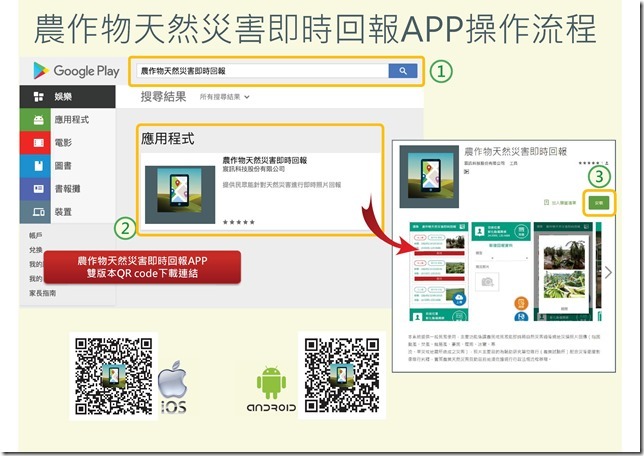
Task: Click the developer name 宸訊科技股份有限公司
Action: [254, 169]
